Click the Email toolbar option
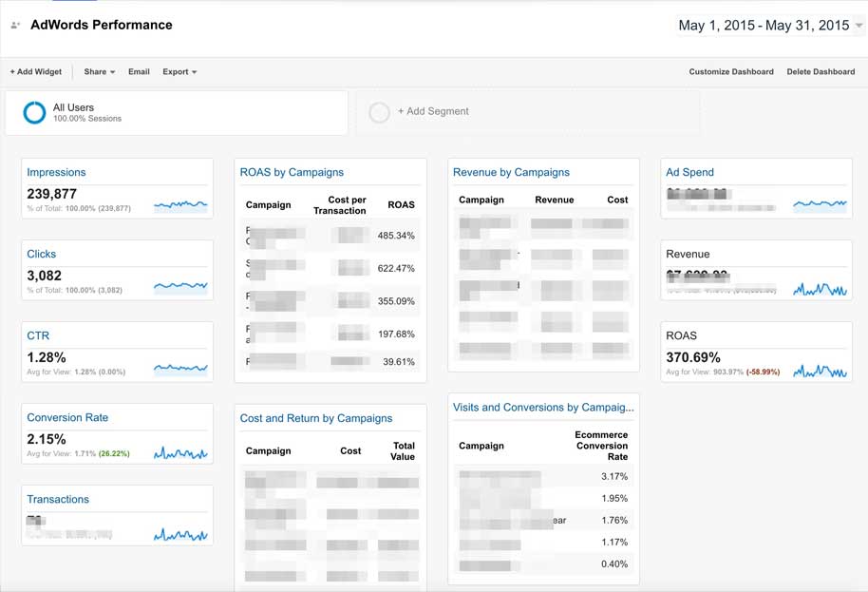 pyautogui.click(x=139, y=72)
